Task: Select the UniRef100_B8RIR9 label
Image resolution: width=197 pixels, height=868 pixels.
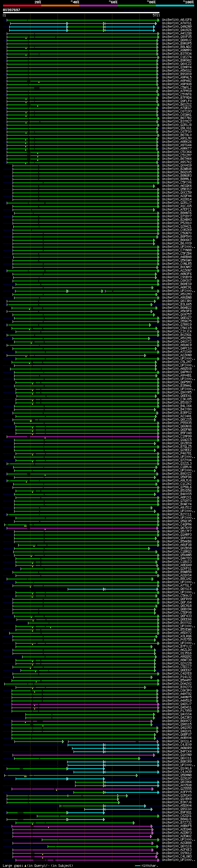Action: click(x=177, y=761)
